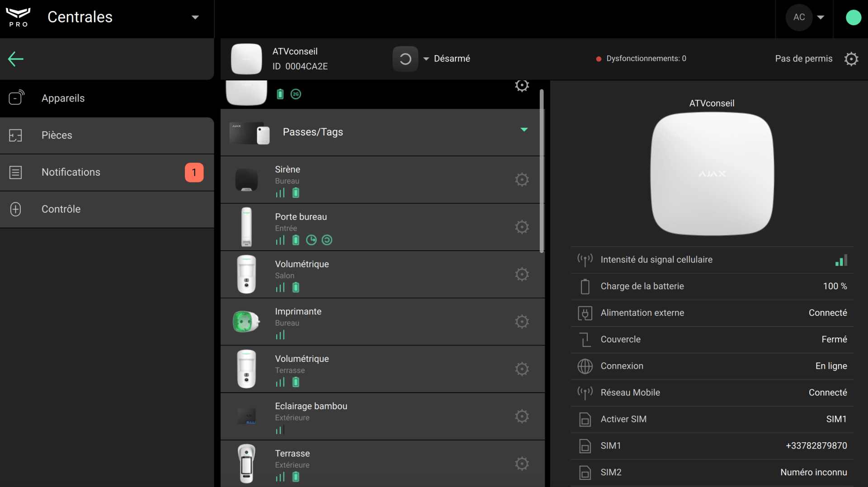Click the Sirène signal strength icon

280,193
